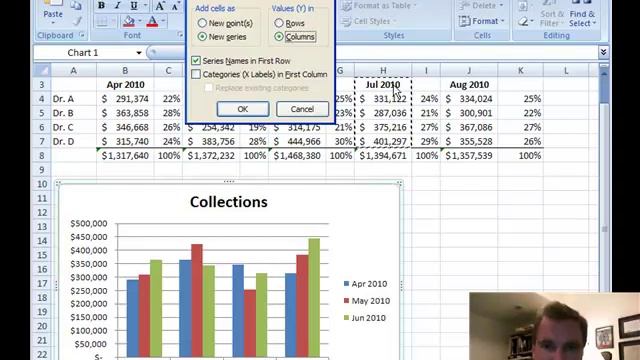This screenshot has width=640, height=360.
Task: Toggle Bold formatting
Action: coord(101,5)
